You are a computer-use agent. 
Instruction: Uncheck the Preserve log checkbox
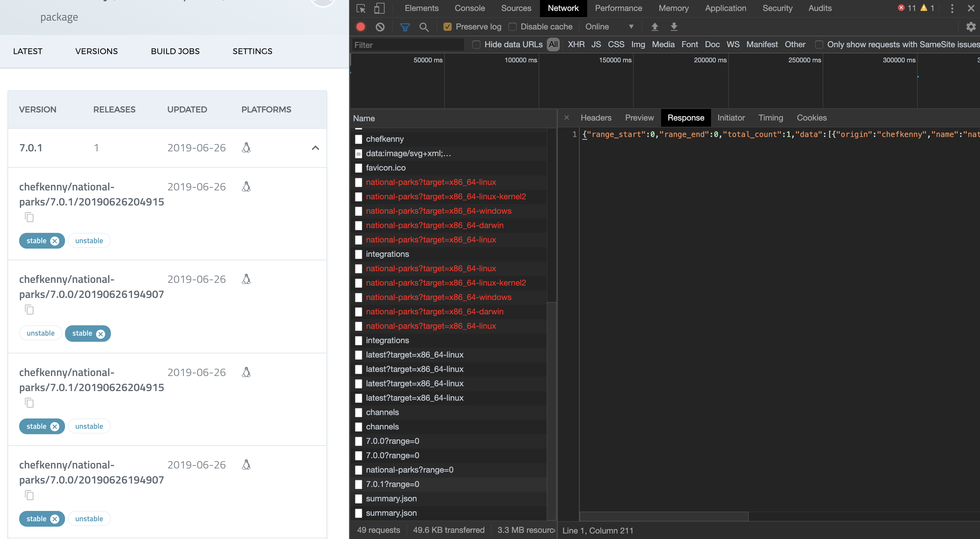click(447, 27)
